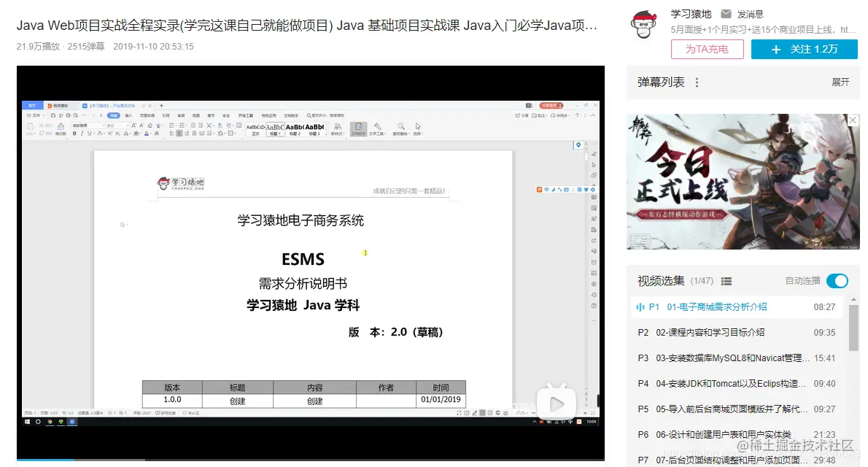The height and width of the screenshot is (467, 868).
Task: Toggle Underline formatting in WPS ribbon
Action: click(90, 134)
